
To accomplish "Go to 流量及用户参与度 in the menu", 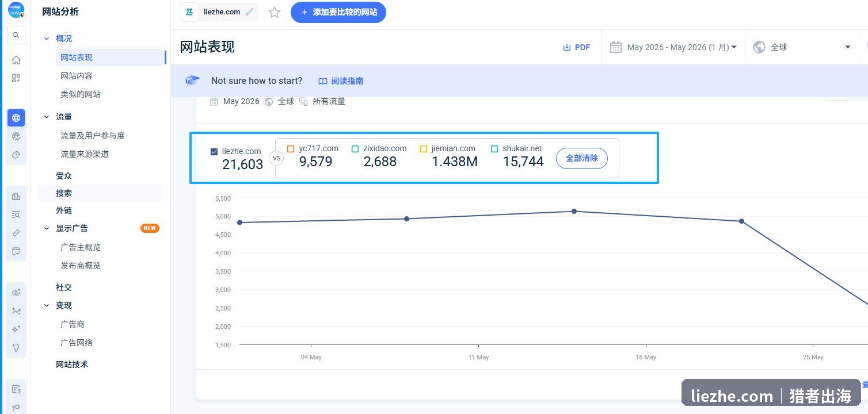I will [93, 136].
